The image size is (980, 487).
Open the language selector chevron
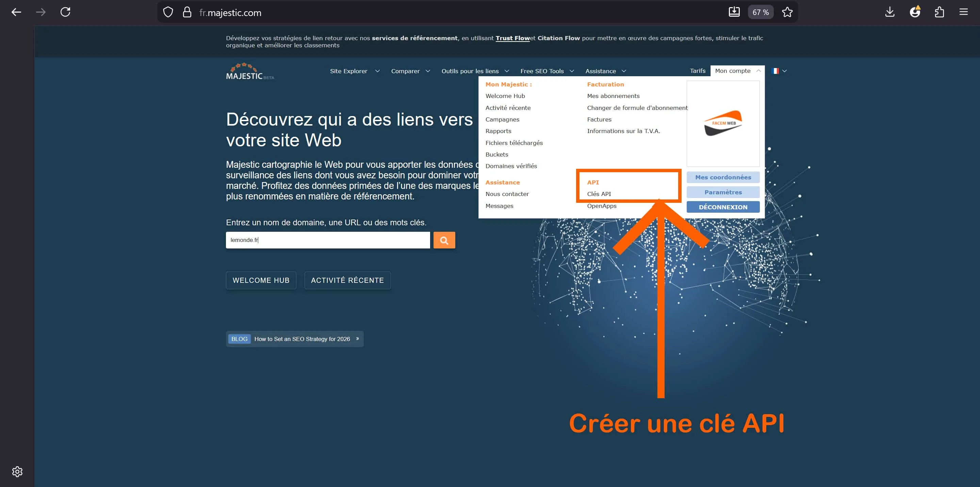784,71
